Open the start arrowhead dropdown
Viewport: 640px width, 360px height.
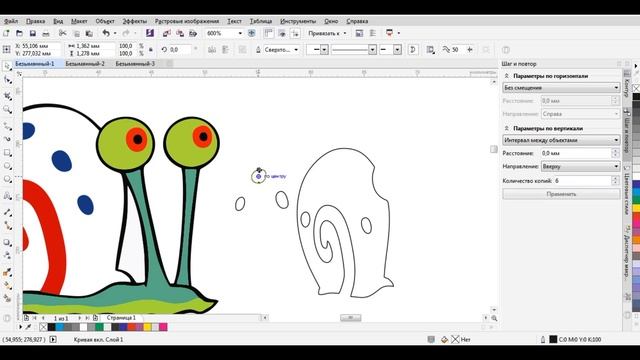324,49
